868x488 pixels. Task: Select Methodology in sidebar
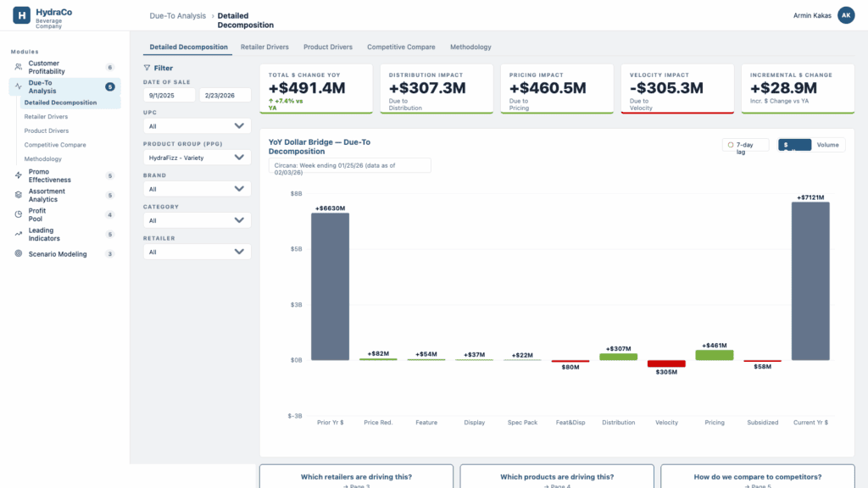70,158
